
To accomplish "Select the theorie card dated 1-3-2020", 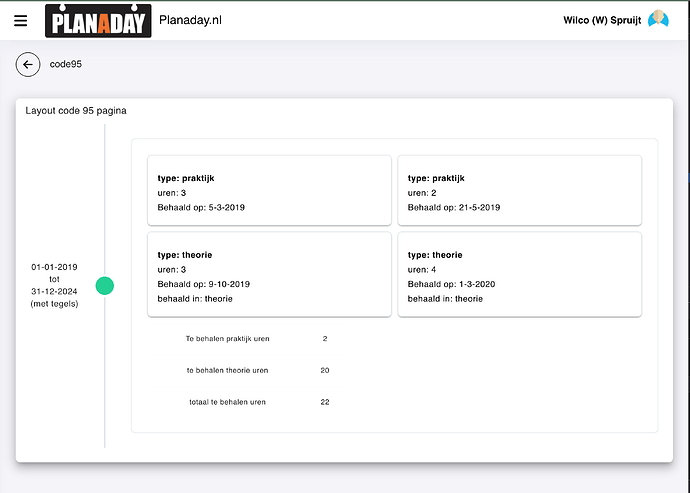I will tap(519, 275).
